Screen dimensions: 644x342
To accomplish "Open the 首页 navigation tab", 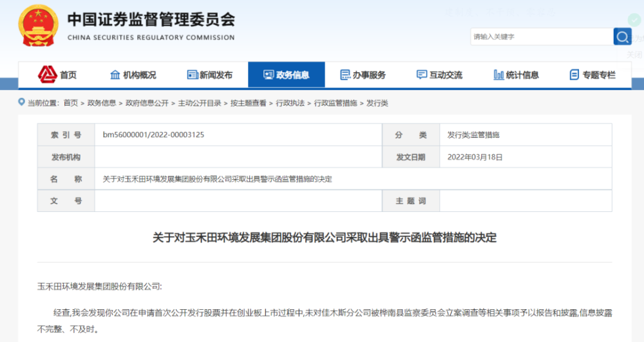I will (x=57, y=75).
